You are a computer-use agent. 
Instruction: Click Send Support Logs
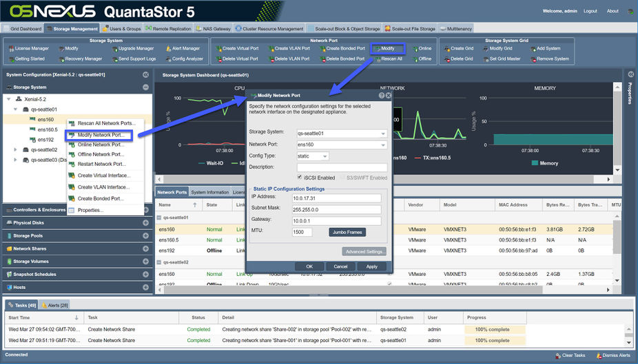134,59
